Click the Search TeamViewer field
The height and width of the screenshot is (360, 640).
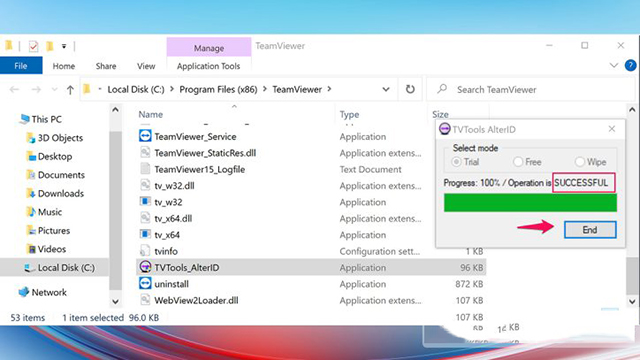click(x=531, y=89)
